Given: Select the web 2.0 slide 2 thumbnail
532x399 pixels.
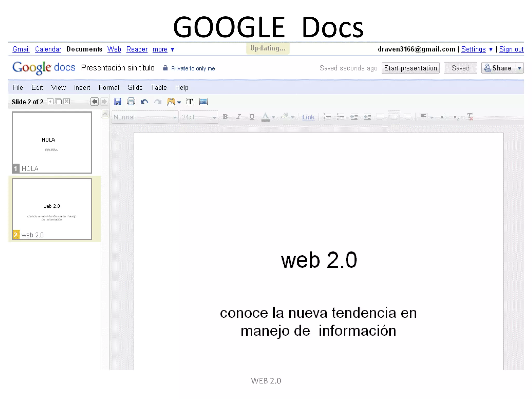Looking at the screenshot, I should [52, 209].
